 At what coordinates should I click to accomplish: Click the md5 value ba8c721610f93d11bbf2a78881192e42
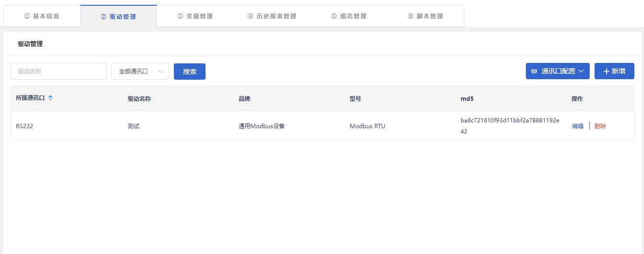[x=510, y=126]
